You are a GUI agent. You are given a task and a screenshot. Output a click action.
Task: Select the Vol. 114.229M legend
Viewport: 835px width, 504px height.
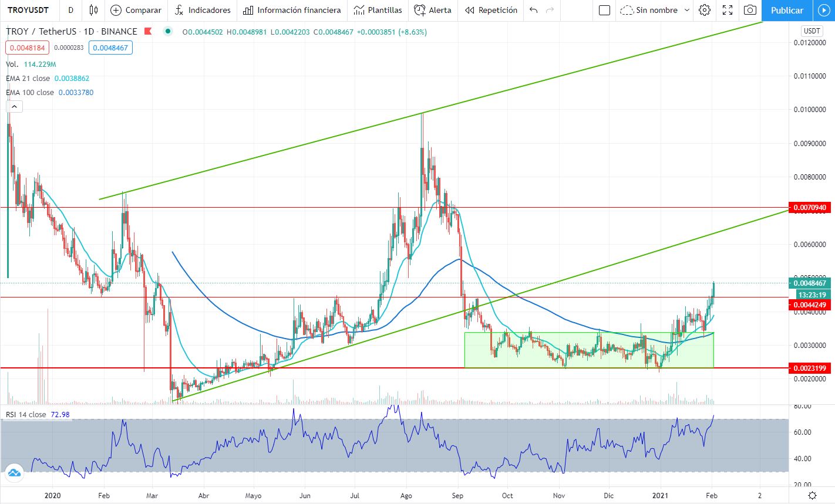tap(31, 64)
